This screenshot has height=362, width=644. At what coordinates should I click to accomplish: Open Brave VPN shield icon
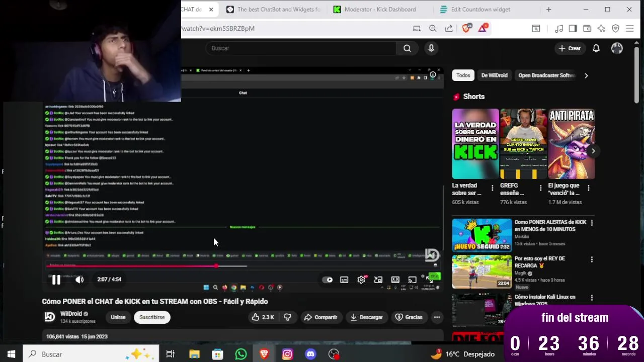pos(615,29)
